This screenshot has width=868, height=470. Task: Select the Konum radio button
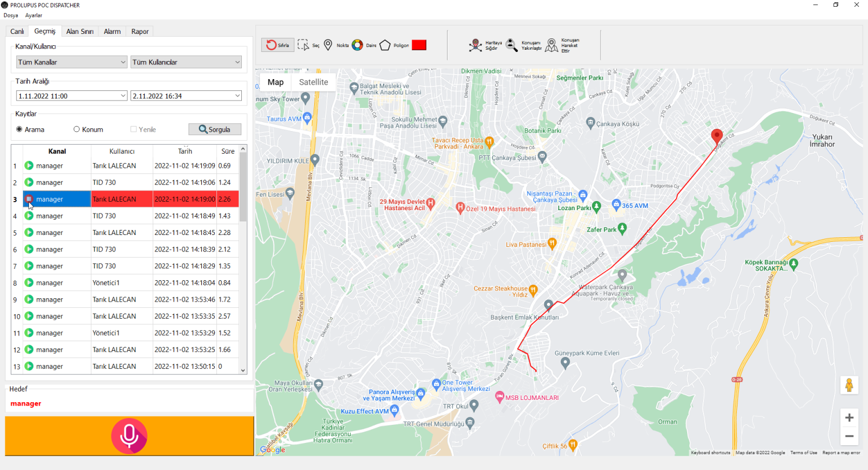(77, 129)
